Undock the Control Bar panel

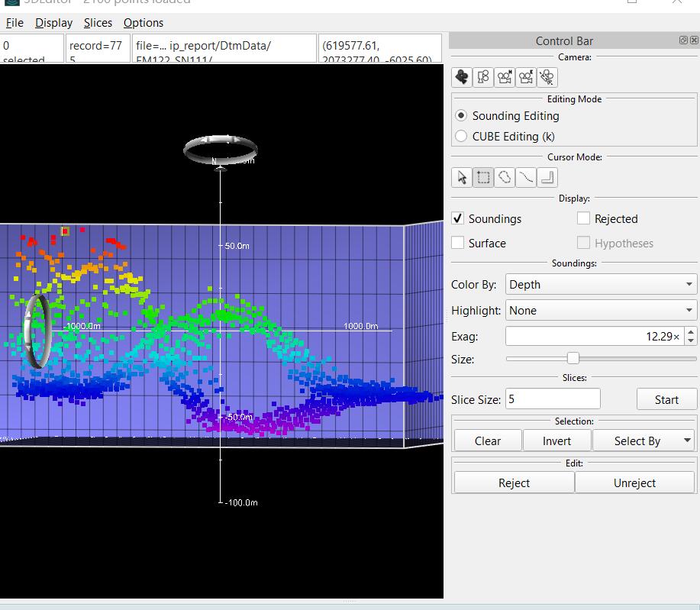[683, 40]
